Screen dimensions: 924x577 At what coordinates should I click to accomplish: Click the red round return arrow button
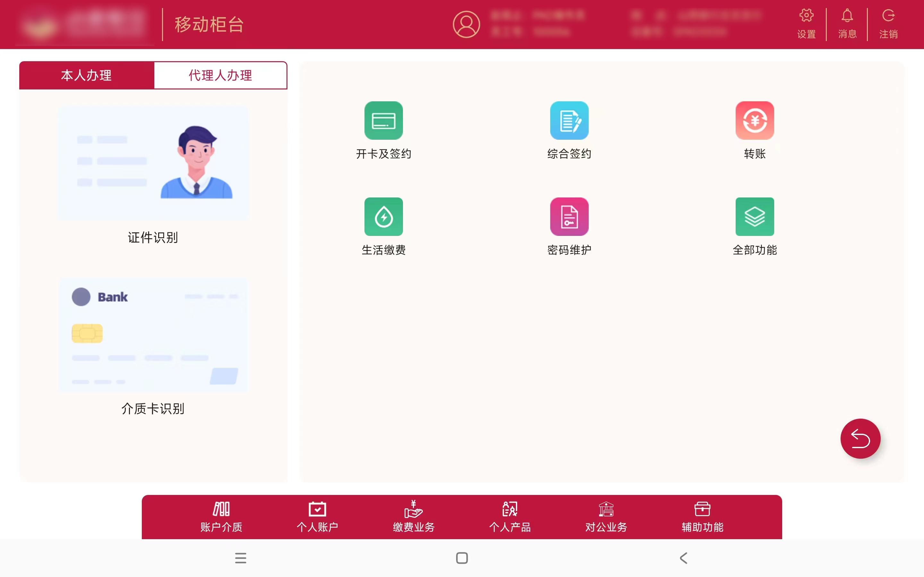pyautogui.click(x=860, y=439)
